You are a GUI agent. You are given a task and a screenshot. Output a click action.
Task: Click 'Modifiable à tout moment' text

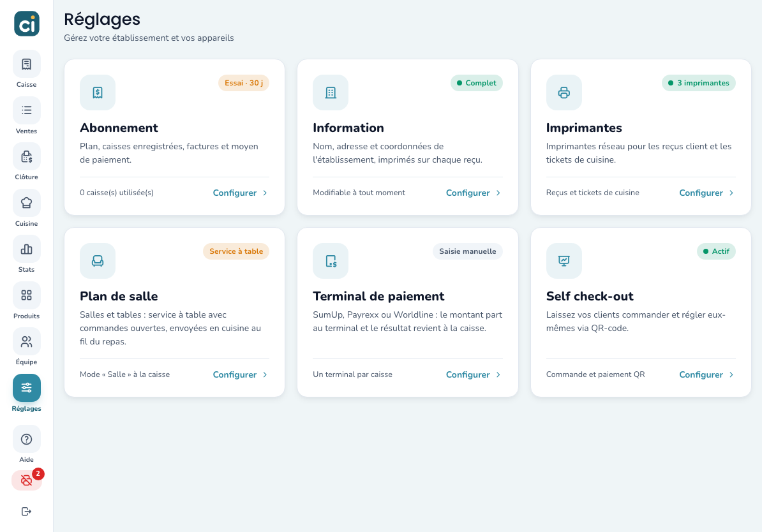[359, 193]
